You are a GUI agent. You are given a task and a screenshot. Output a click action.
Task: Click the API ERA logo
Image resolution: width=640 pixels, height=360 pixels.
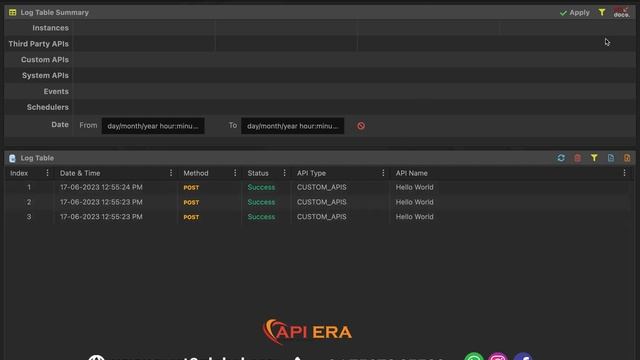307,331
